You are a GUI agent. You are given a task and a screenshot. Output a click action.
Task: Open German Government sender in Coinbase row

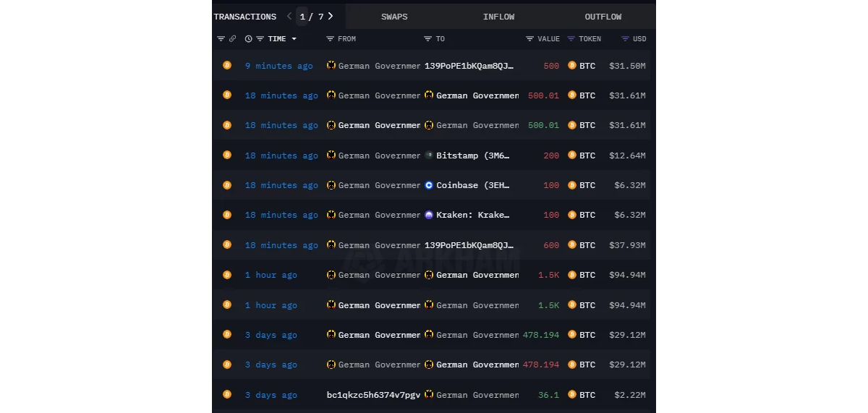click(380, 185)
